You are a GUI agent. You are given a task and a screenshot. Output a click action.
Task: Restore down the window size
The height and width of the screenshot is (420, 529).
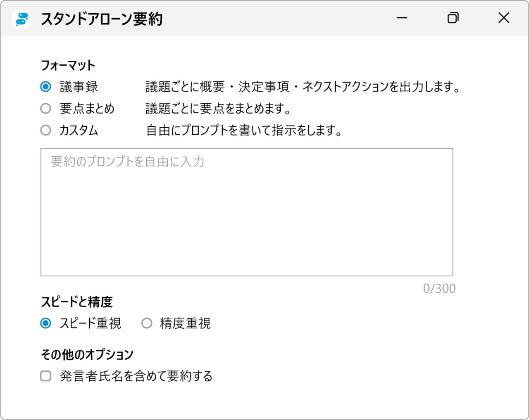point(453,18)
